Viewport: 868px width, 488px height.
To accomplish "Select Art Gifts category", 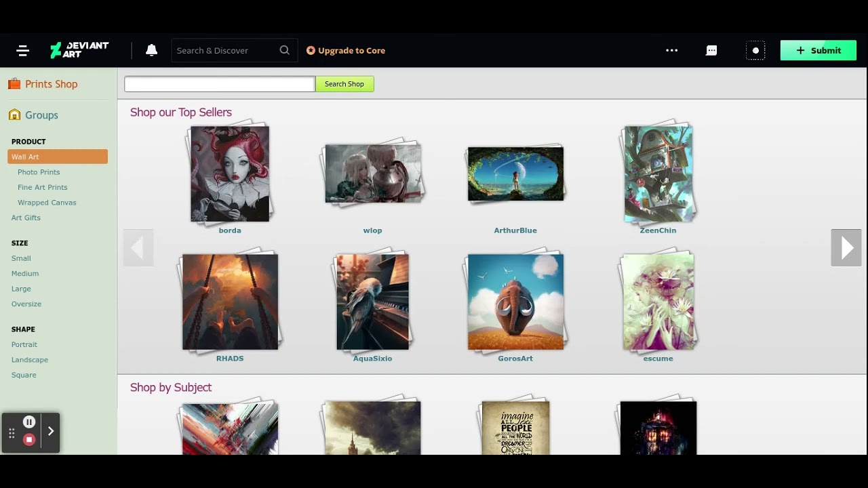I will pos(26,218).
